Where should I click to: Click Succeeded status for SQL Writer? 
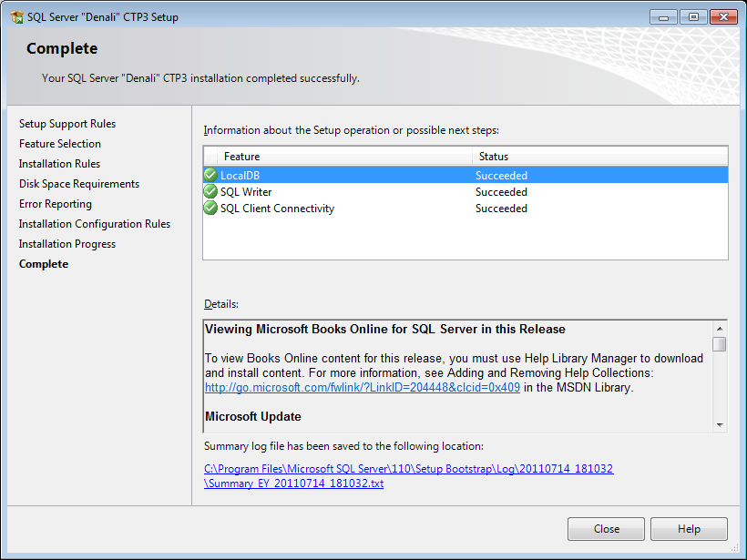pyautogui.click(x=501, y=192)
